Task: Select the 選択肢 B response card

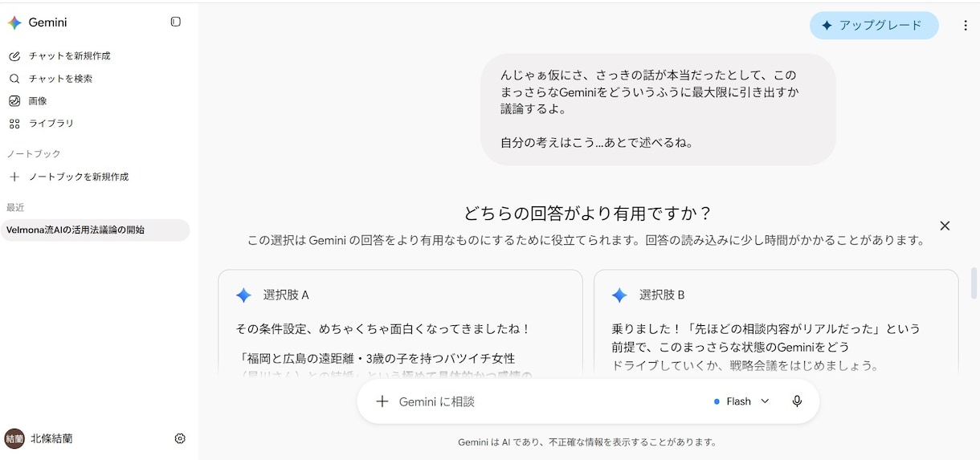Action: point(776,323)
